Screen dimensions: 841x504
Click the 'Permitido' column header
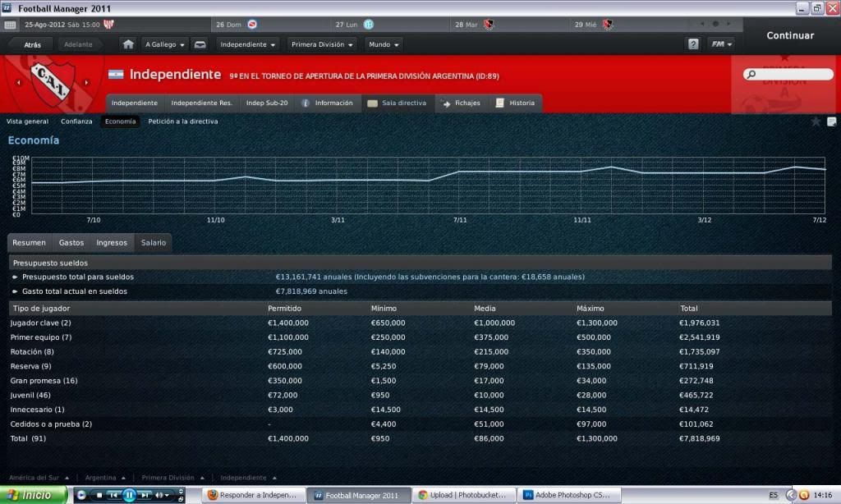[x=284, y=309]
